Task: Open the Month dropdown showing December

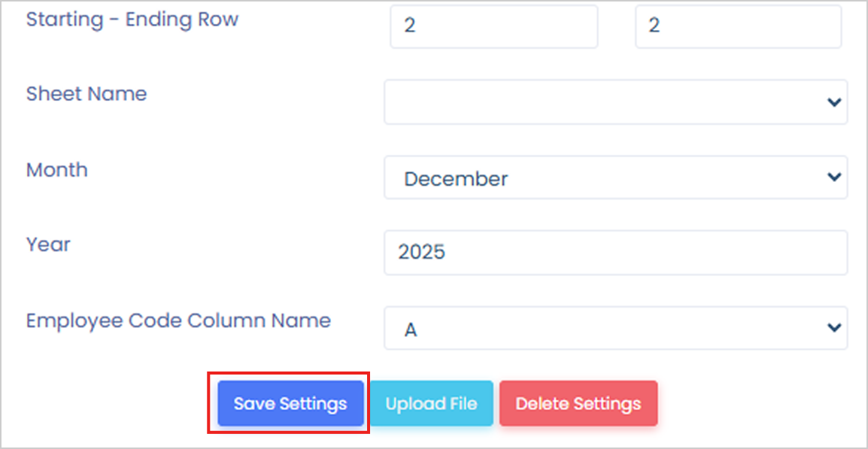Action: coord(615,178)
